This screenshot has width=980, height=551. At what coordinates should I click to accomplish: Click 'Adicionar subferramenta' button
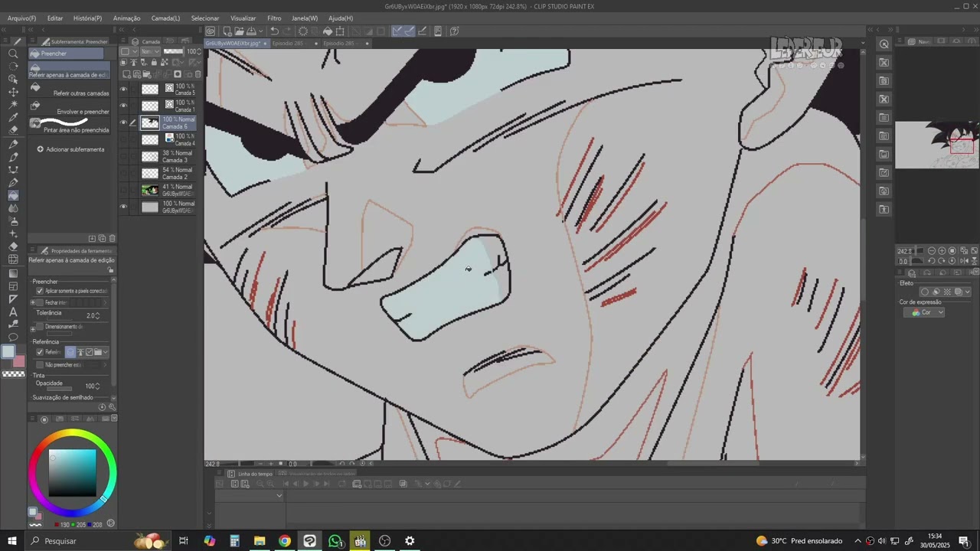(70, 149)
